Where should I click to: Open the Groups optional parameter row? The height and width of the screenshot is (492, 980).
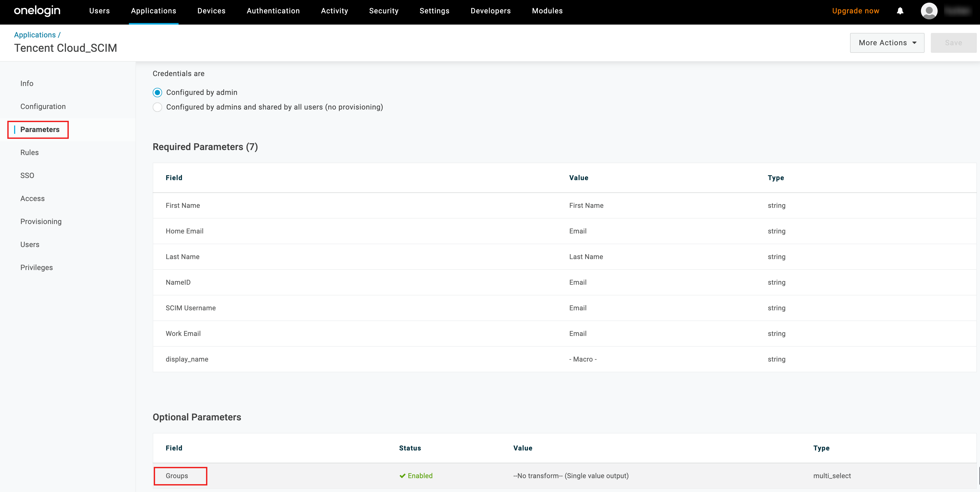(x=177, y=476)
